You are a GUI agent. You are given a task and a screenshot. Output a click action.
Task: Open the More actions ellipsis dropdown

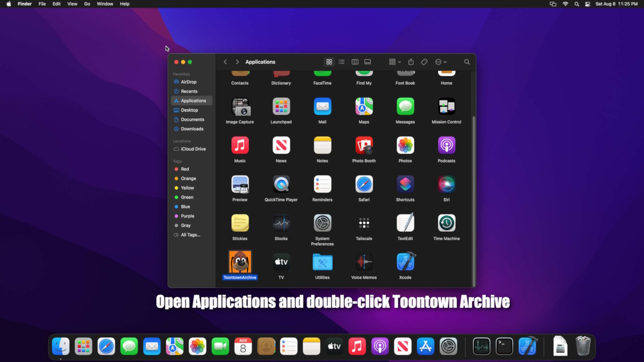pos(441,62)
